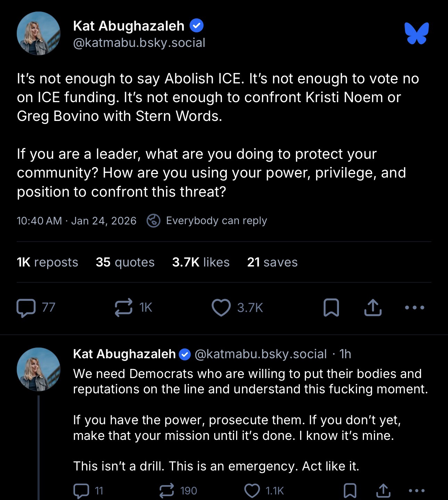View the 1K reposts list
The height and width of the screenshot is (500, 448).
coord(48,262)
